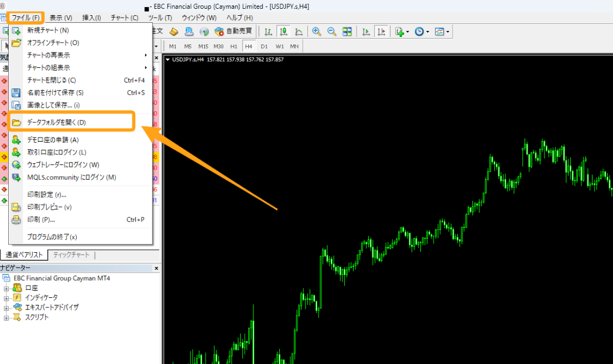The height and width of the screenshot is (364, 613).
Task: Toggle the 自動売買 auto trading button
Action: [x=234, y=31]
